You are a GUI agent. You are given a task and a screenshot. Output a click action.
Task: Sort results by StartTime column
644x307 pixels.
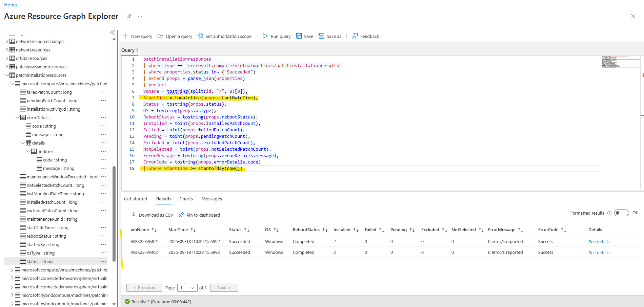193,230
